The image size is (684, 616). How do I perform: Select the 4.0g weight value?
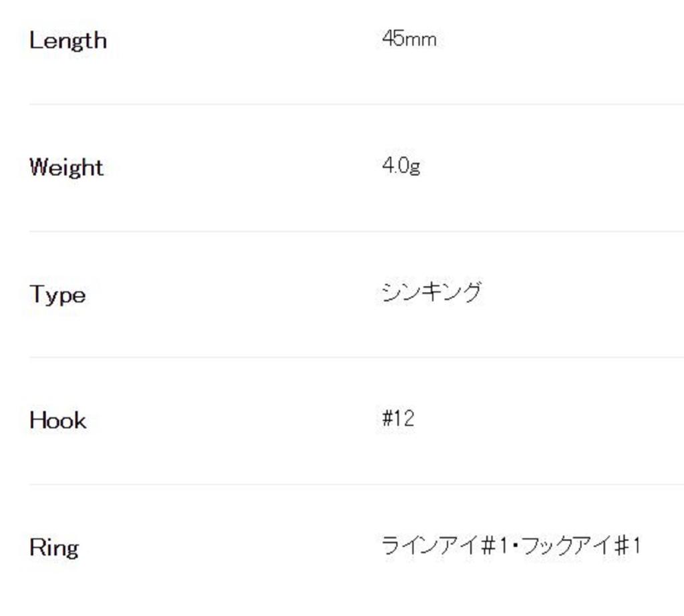click(401, 166)
